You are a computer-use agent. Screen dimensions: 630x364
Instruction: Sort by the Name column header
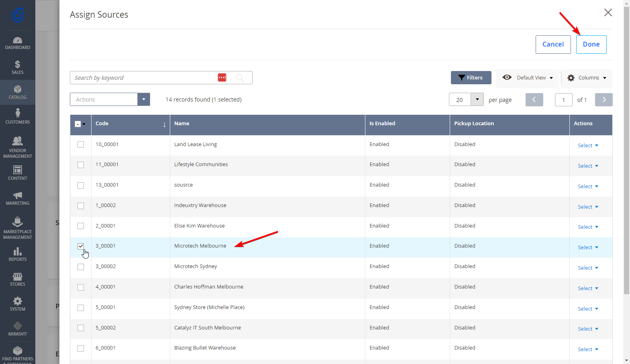tap(267, 125)
